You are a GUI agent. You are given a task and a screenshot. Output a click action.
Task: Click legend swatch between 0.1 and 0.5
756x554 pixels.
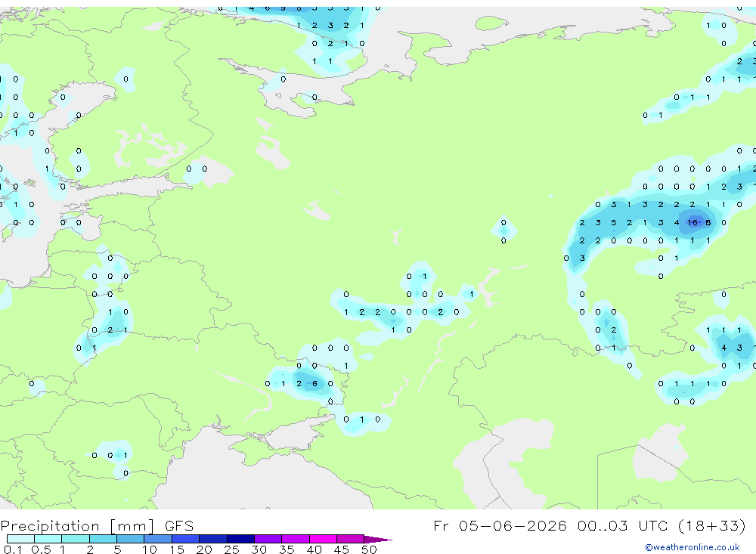click(x=20, y=539)
